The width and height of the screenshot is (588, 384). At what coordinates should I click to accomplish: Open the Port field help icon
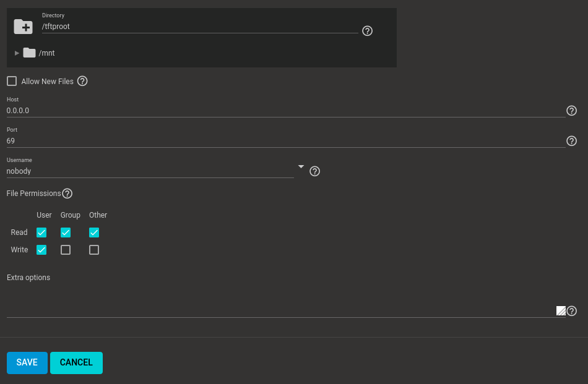click(571, 141)
